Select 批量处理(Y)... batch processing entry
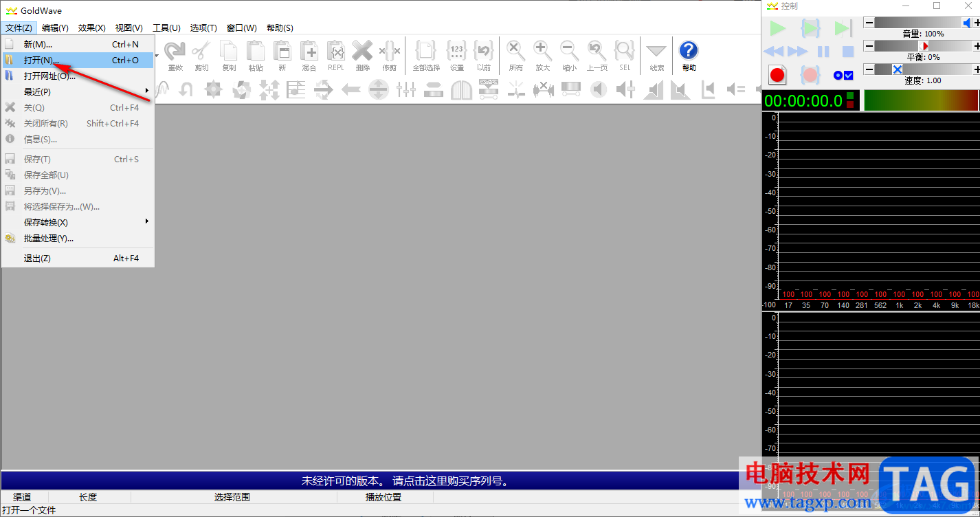 (x=78, y=238)
